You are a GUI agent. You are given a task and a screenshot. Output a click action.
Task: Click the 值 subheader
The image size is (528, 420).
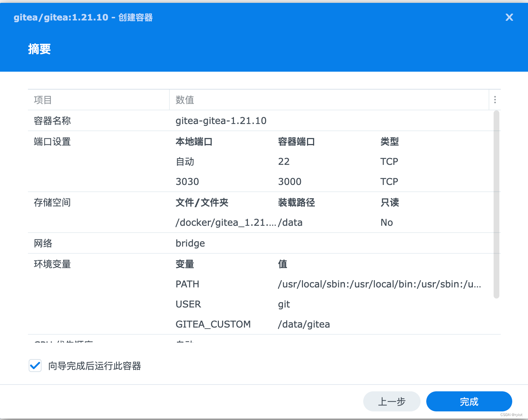pos(283,264)
